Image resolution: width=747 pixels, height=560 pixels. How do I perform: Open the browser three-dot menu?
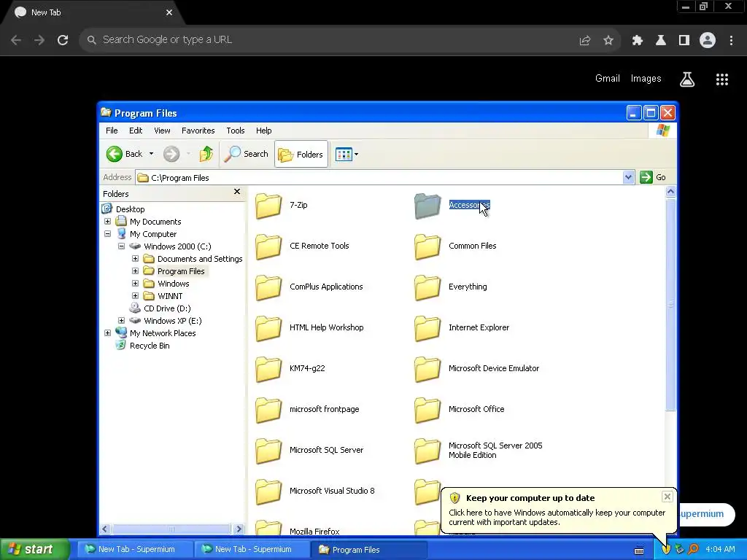(x=731, y=40)
